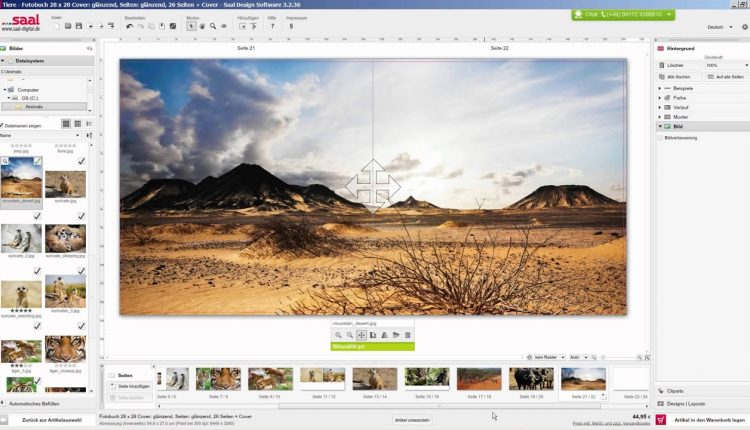Open settings with the gear icon

(x=745, y=27)
